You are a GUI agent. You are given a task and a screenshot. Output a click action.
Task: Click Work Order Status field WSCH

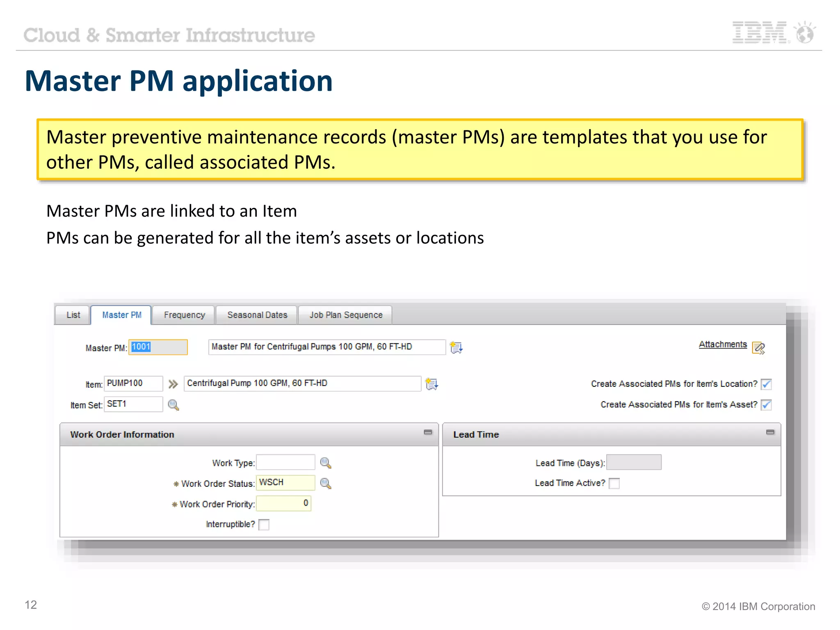[x=285, y=483]
